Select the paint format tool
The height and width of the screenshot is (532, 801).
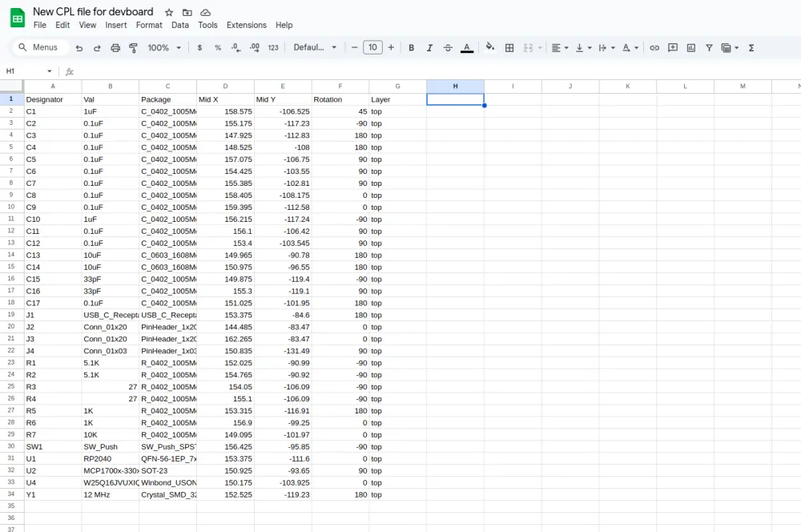tap(133, 48)
